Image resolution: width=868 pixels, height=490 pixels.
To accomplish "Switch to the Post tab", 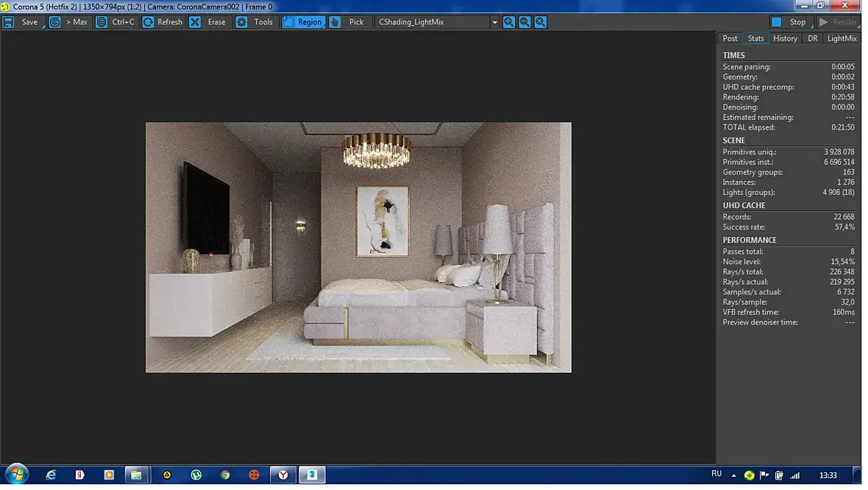I will click(x=730, y=38).
